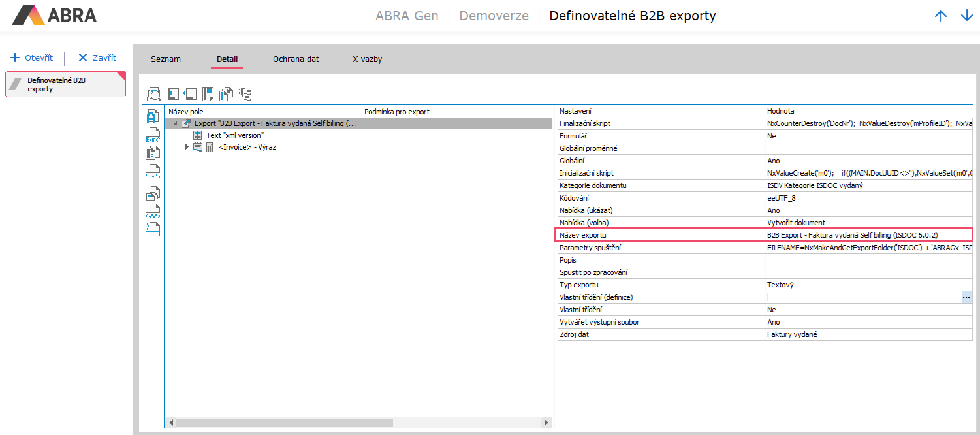The width and height of the screenshot is (980, 435).
Task: Select the Parametry spuštění setting row
Action: click(x=765, y=248)
